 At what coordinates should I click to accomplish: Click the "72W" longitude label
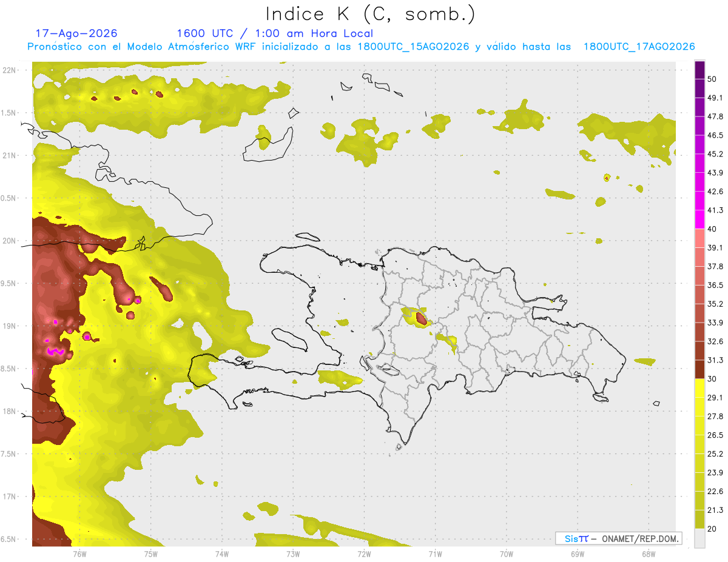pos(364,554)
